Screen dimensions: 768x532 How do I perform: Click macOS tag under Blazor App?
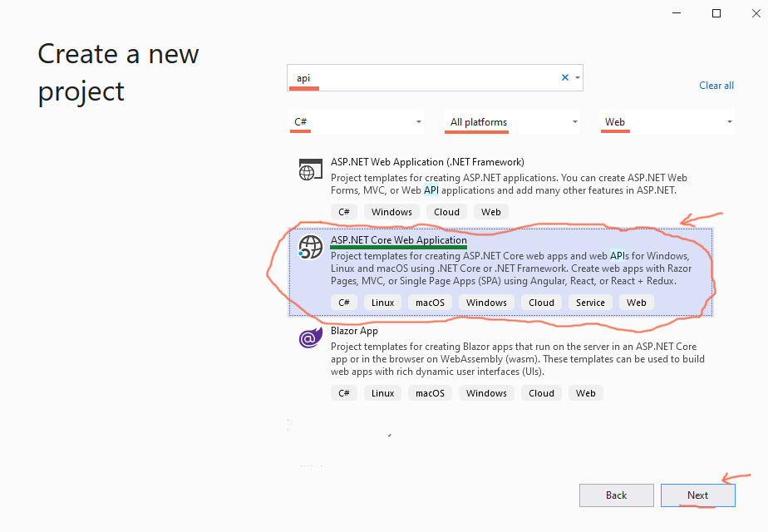click(430, 393)
